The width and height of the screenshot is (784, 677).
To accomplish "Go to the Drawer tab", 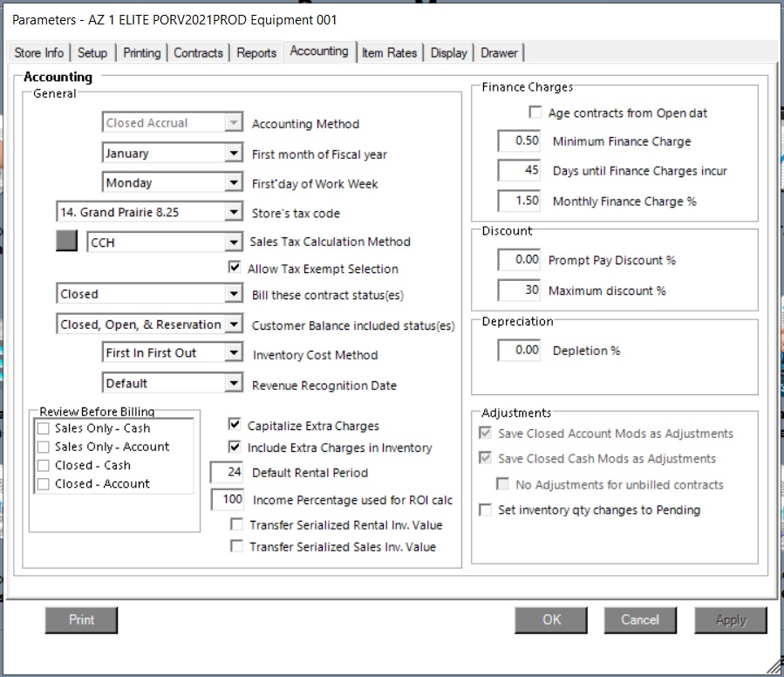I will (x=499, y=53).
